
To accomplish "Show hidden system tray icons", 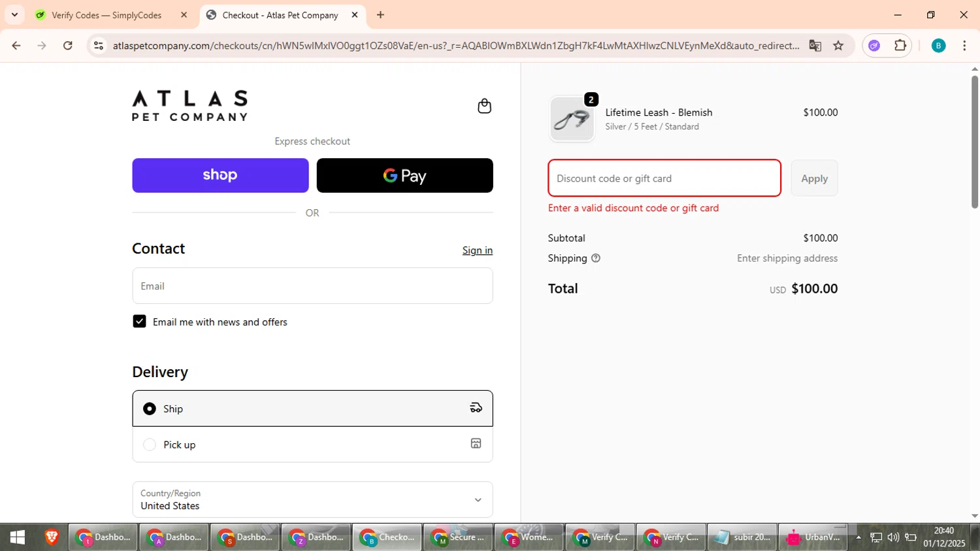I will (x=858, y=537).
